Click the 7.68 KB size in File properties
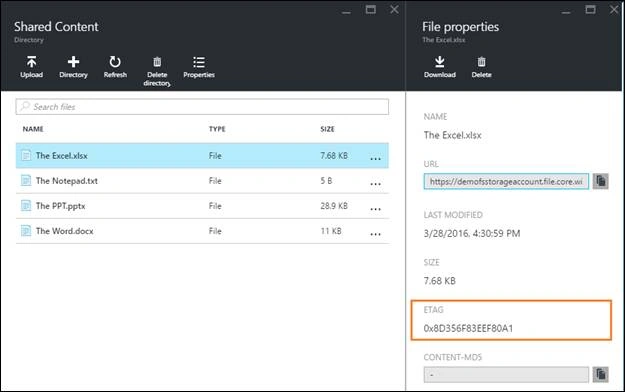 click(x=439, y=281)
